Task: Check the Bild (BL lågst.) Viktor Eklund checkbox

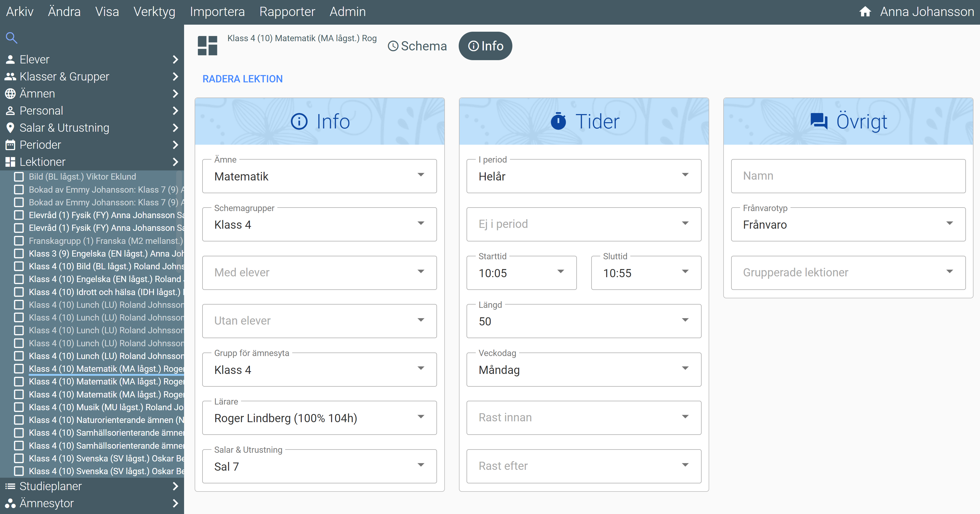Action: tap(19, 176)
